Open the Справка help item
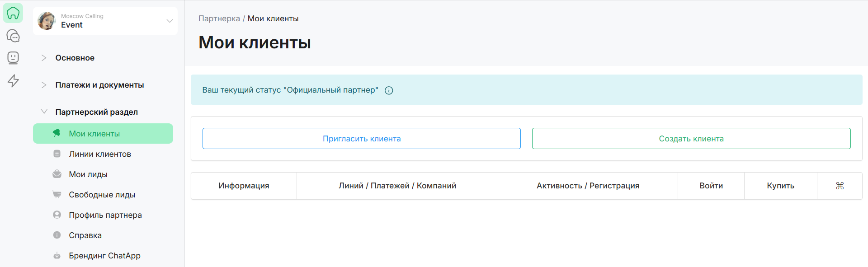 point(85,235)
